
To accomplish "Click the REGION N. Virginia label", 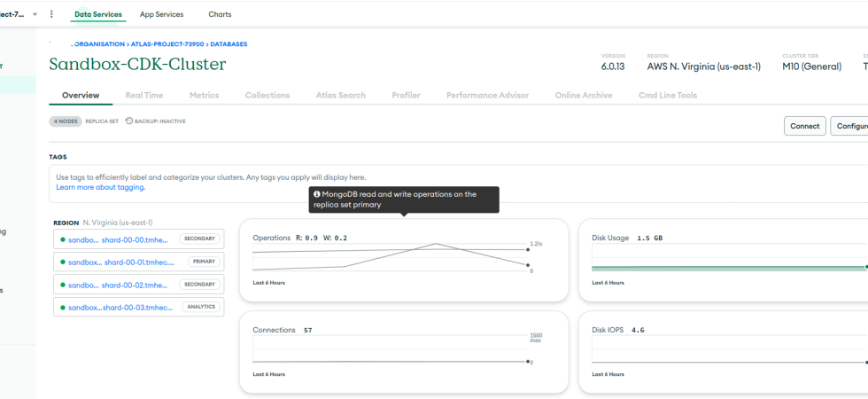I will point(103,223).
